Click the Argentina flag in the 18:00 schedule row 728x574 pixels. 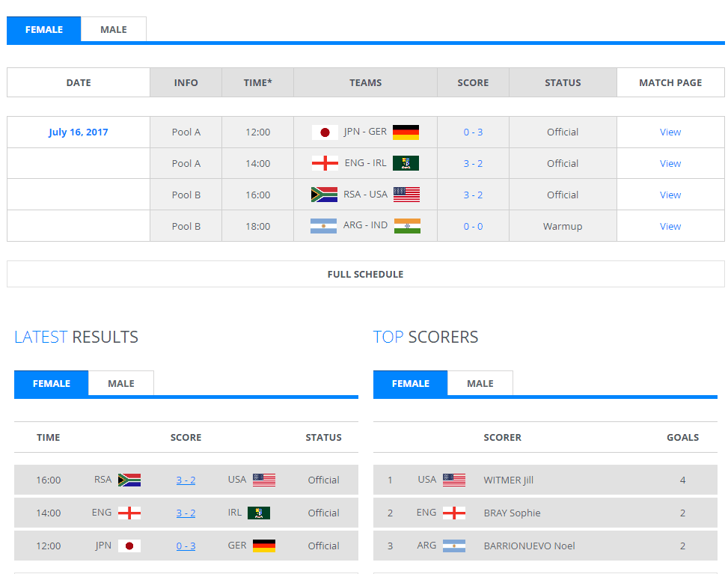[x=323, y=226]
